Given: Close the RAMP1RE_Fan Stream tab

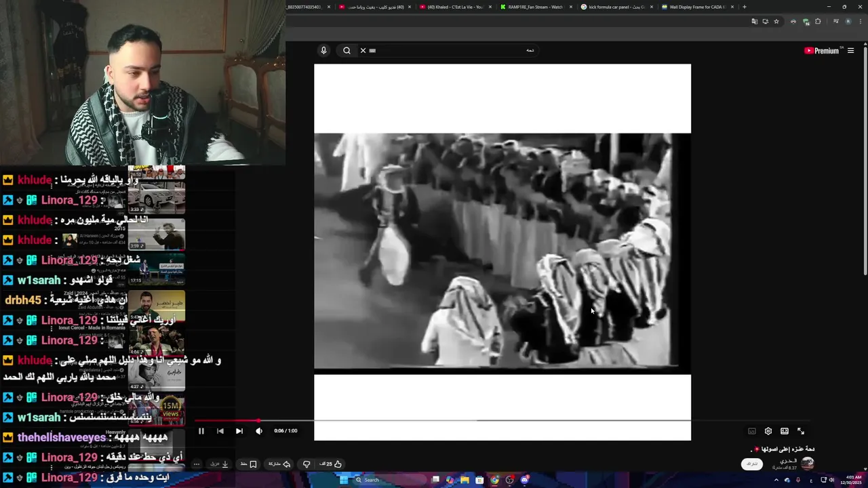Looking at the screenshot, I should (571, 7).
